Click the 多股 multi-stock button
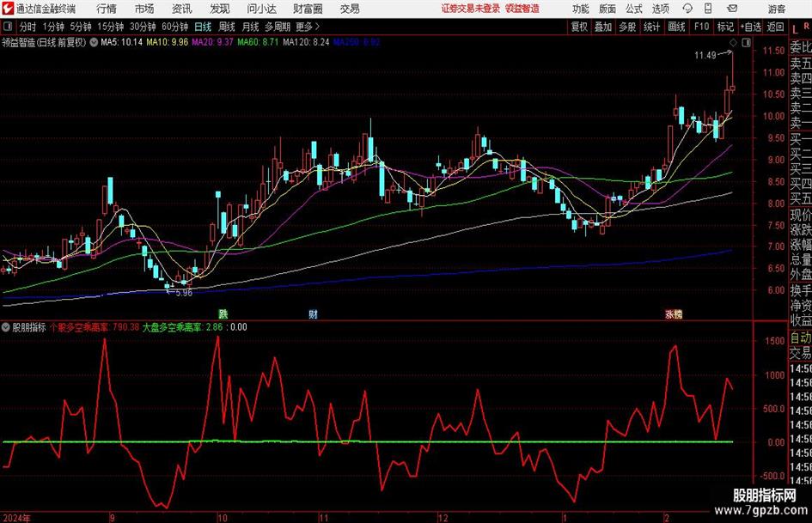This screenshot has height=523, width=812. [x=627, y=27]
